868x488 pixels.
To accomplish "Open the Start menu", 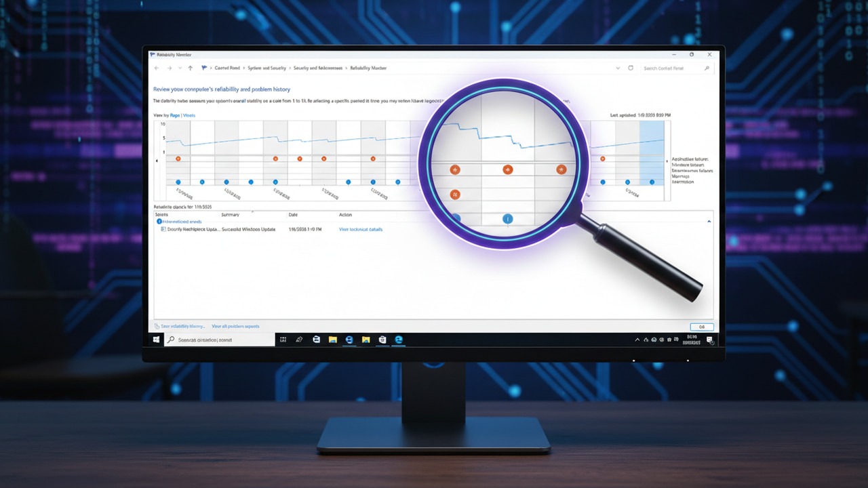I will point(157,339).
